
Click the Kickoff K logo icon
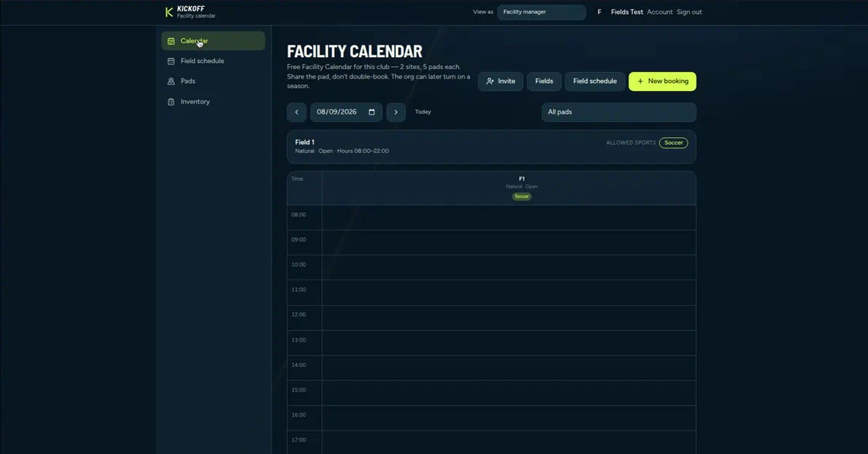169,12
